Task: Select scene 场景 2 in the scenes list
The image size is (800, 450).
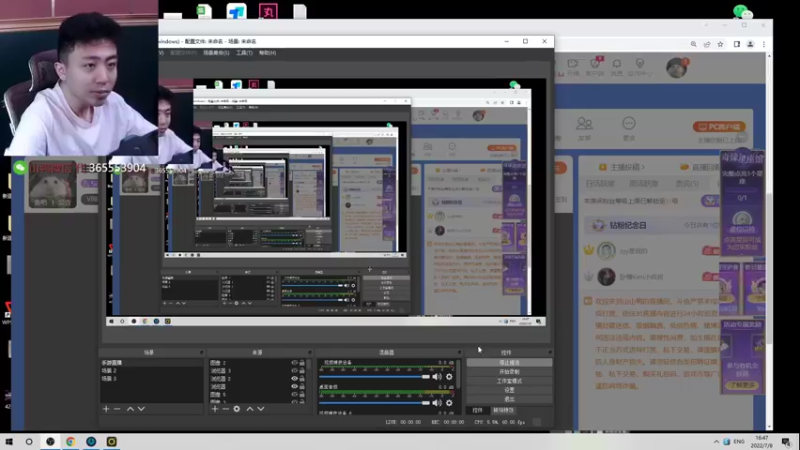Action: [x=152, y=370]
